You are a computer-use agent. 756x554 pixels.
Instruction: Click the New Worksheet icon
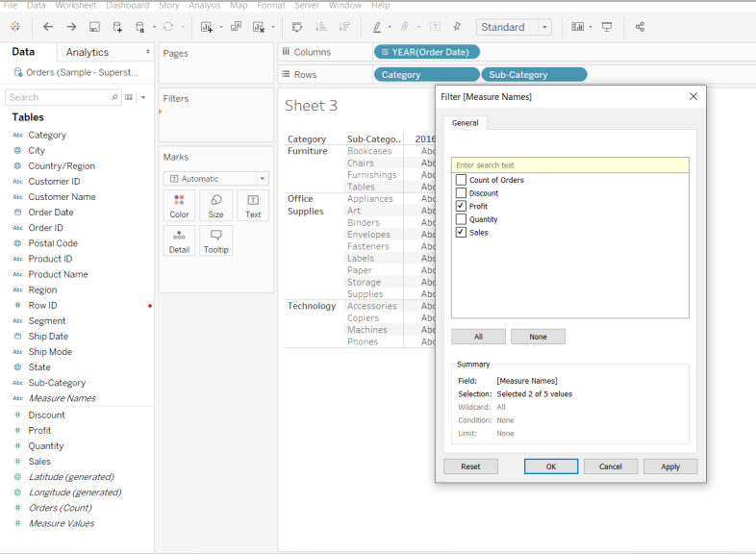pyautogui.click(x=207, y=27)
